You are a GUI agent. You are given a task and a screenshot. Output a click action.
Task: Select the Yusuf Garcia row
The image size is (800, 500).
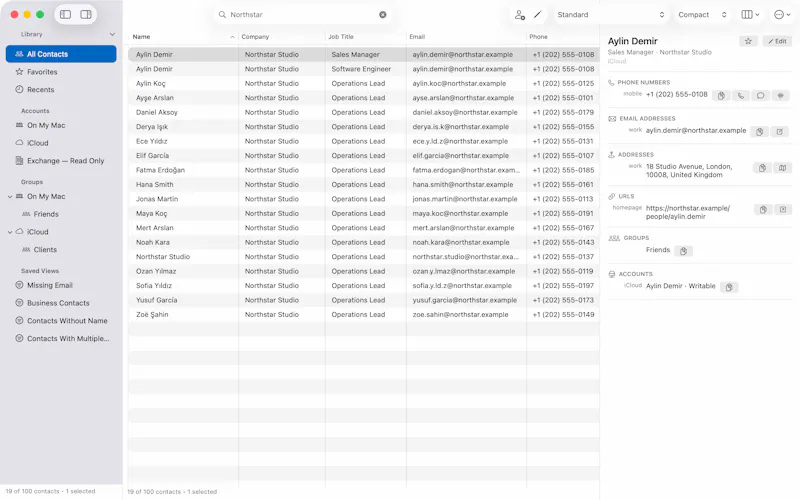pos(364,300)
